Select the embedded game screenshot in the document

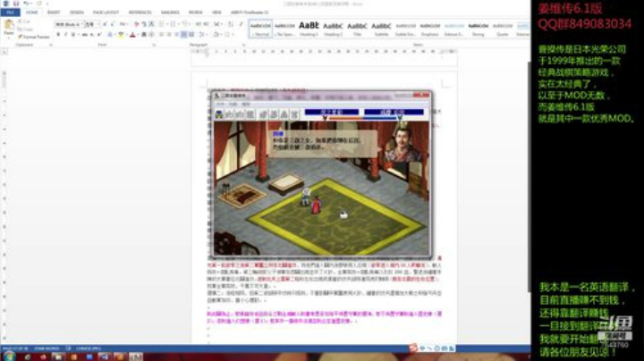321,175
